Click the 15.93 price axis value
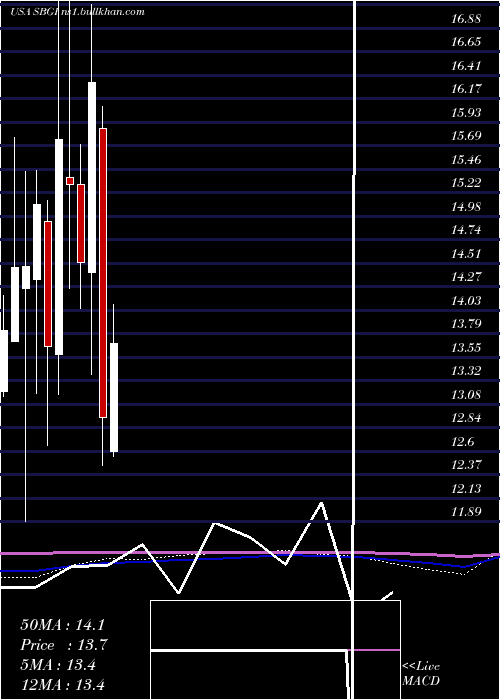Image resolution: width=500 pixels, height=700 pixels. point(466,112)
